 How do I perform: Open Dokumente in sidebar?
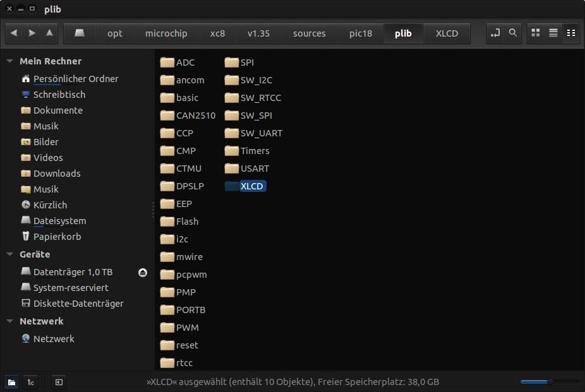click(x=58, y=110)
